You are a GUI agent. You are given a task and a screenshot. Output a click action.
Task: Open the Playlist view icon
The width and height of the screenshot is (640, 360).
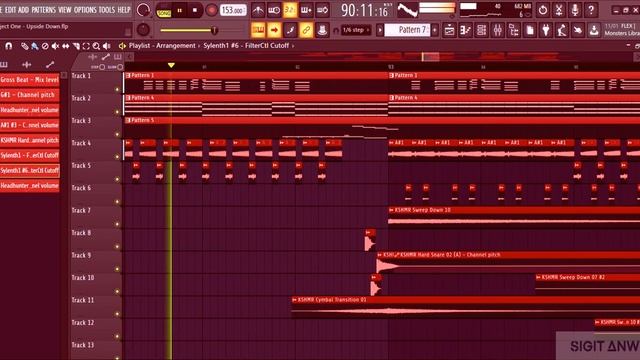449,30
